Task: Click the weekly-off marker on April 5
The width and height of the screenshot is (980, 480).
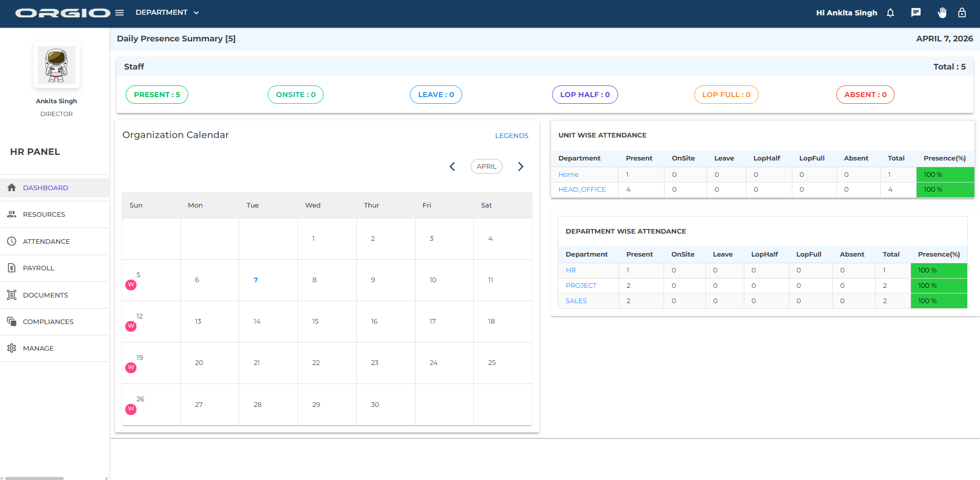Action: (131, 285)
